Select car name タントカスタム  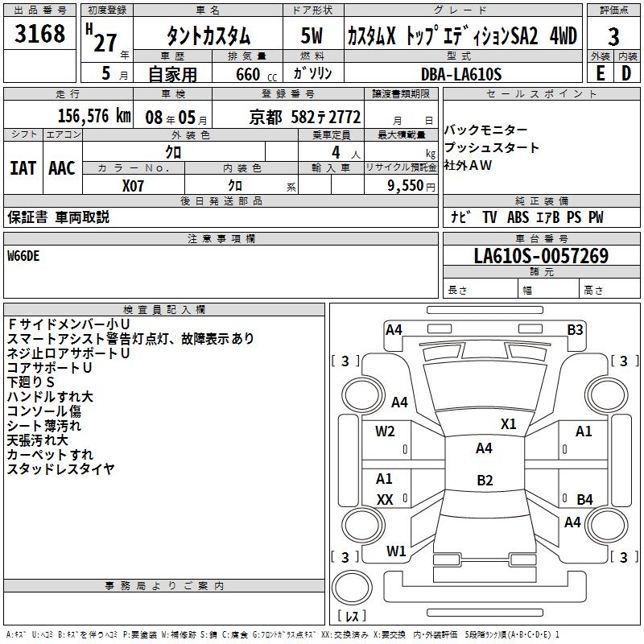tap(208, 35)
